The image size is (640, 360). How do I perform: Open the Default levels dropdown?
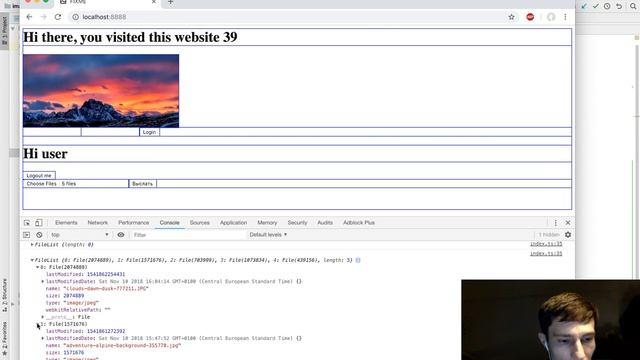pyautogui.click(x=268, y=235)
